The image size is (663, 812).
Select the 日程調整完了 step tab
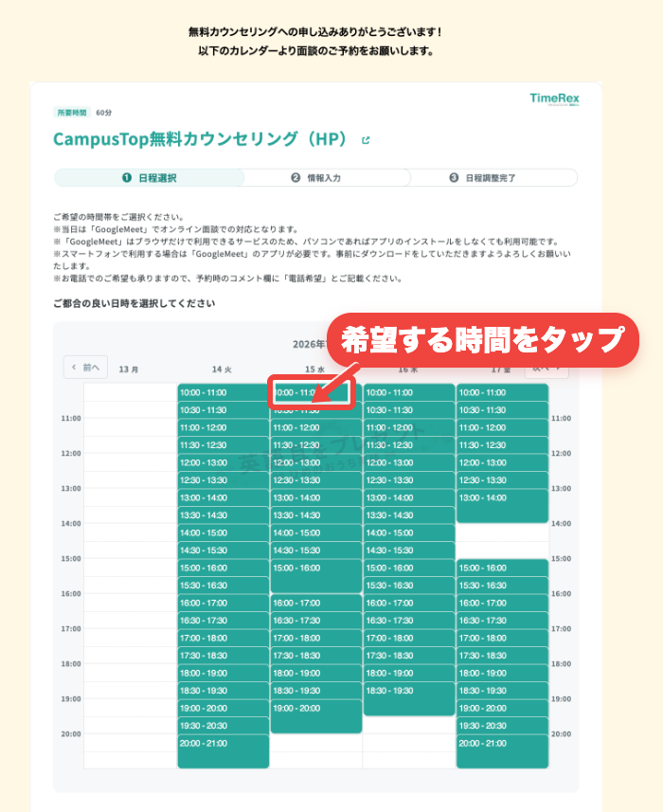(x=482, y=177)
